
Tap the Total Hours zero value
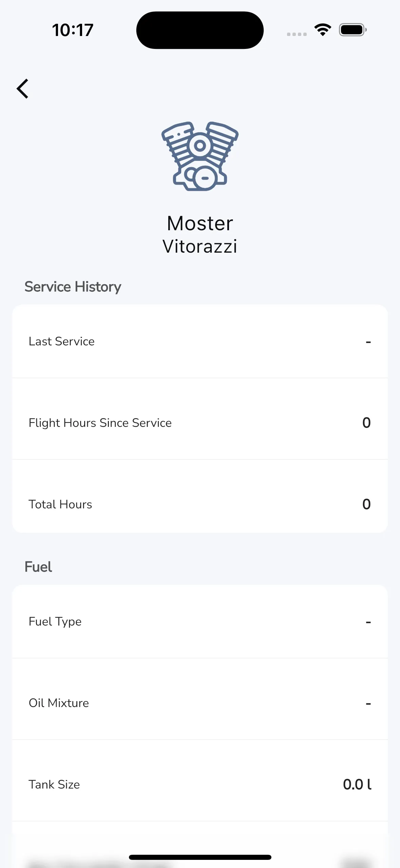[366, 504]
